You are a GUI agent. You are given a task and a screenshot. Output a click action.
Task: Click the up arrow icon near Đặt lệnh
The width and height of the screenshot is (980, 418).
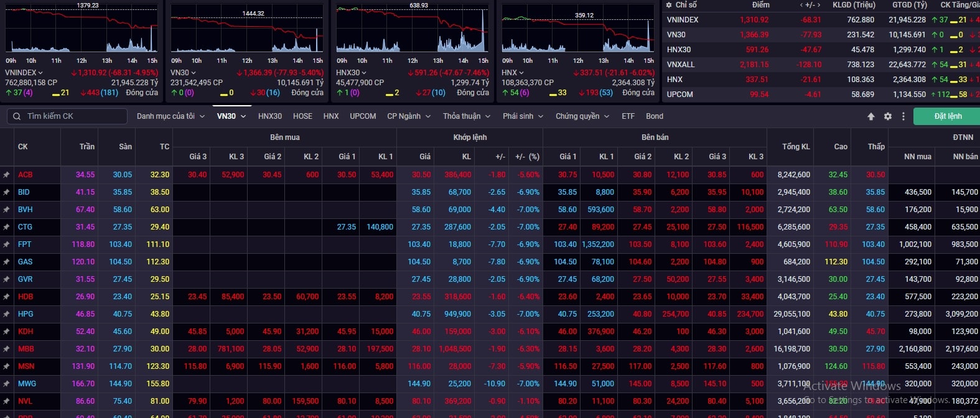click(x=871, y=116)
